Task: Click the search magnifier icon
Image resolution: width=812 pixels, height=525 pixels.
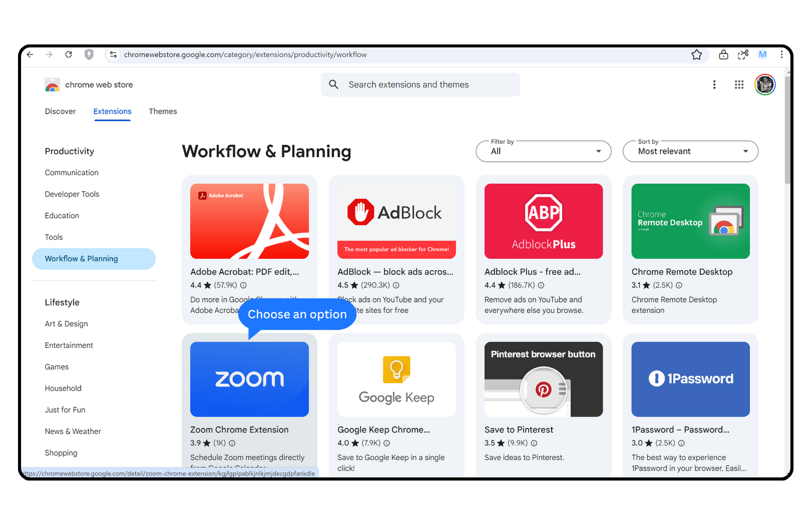Action: (x=334, y=85)
